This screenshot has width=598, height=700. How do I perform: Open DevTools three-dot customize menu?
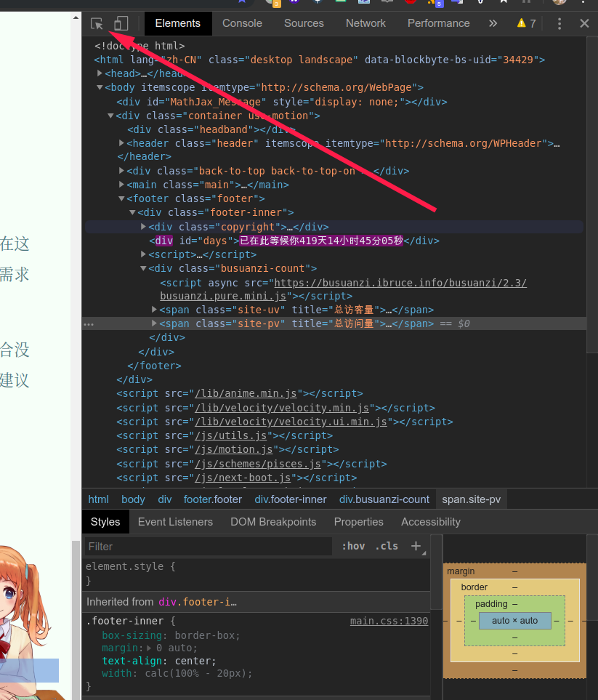point(559,23)
